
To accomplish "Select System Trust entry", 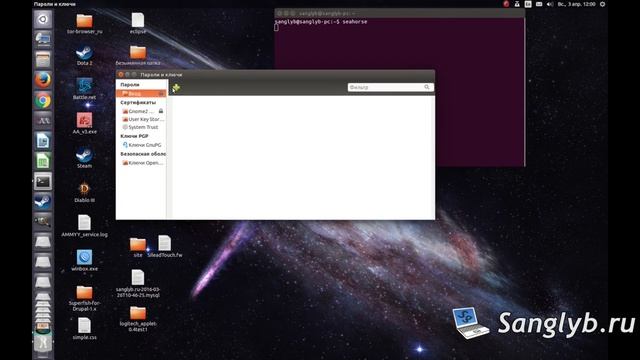I will pos(140,127).
